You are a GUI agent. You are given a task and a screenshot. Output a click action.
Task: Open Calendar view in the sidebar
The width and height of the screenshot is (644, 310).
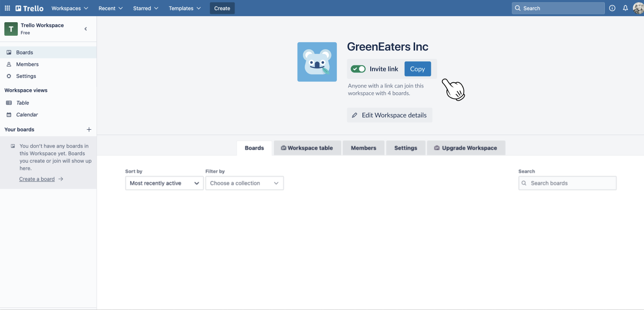[x=27, y=115]
